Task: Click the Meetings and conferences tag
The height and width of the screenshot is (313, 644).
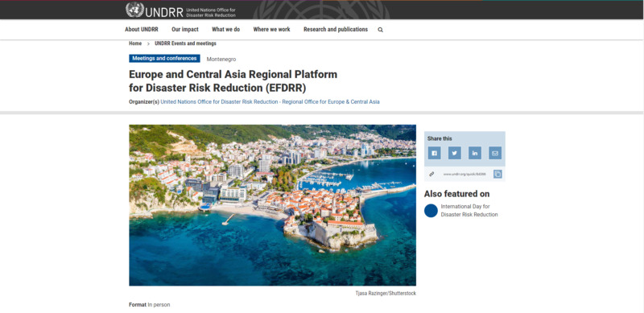Action: coord(164,58)
